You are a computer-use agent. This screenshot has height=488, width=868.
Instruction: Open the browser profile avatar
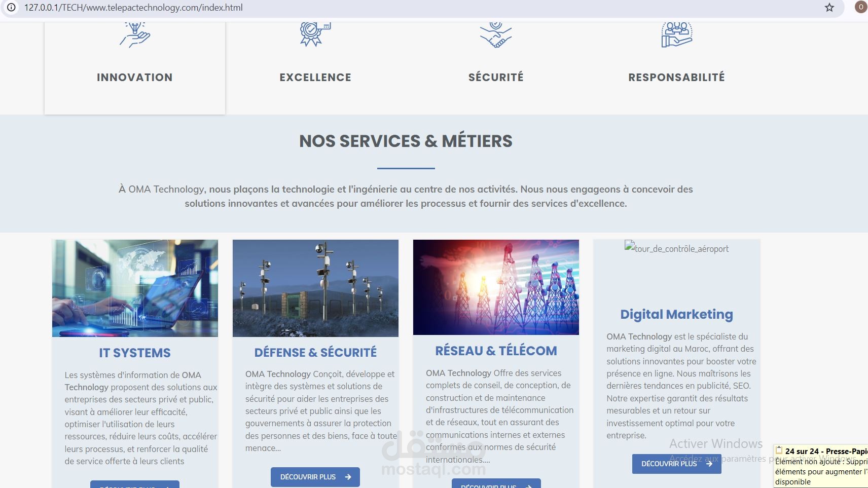tap(860, 7)
